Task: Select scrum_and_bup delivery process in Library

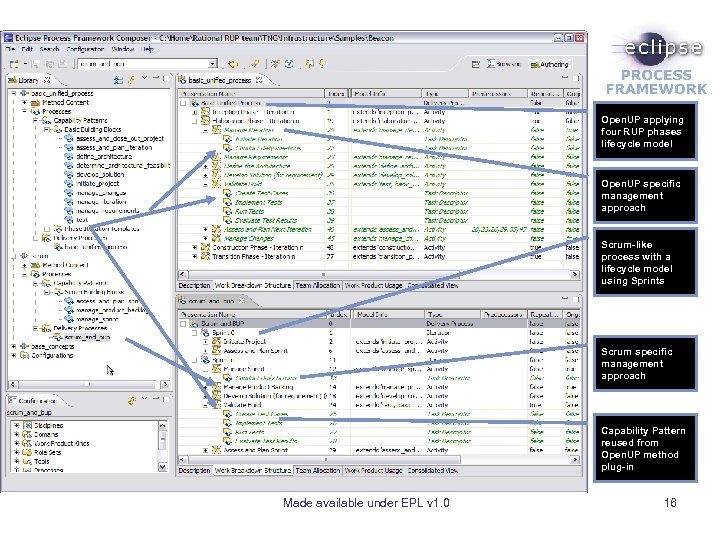Action: pyautogui.click(x=87, y=337)
